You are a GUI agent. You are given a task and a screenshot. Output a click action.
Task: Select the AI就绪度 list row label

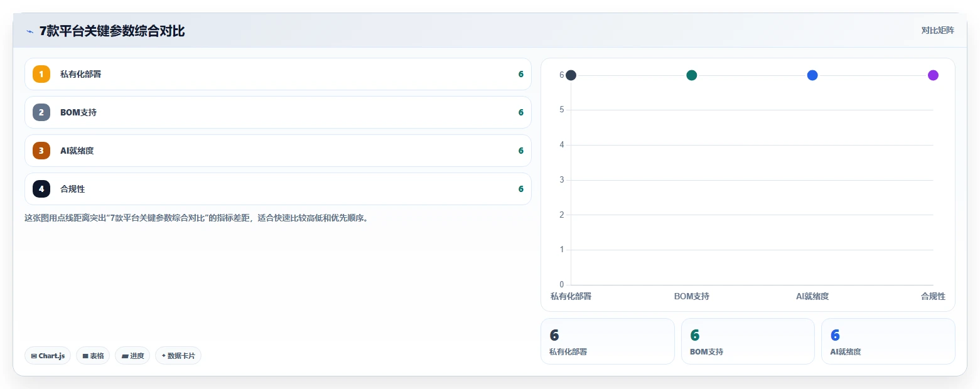pos(77,151)
